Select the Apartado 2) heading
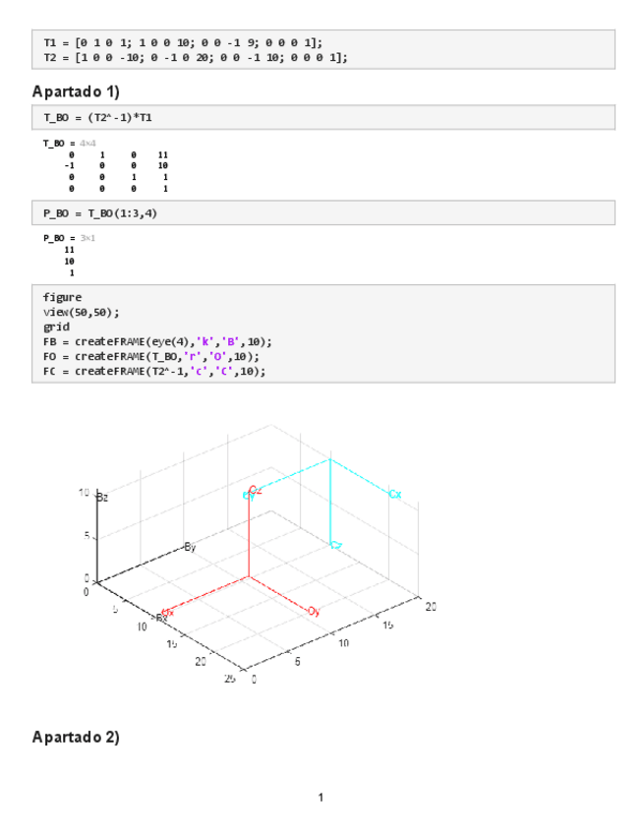 coord(76,737)
